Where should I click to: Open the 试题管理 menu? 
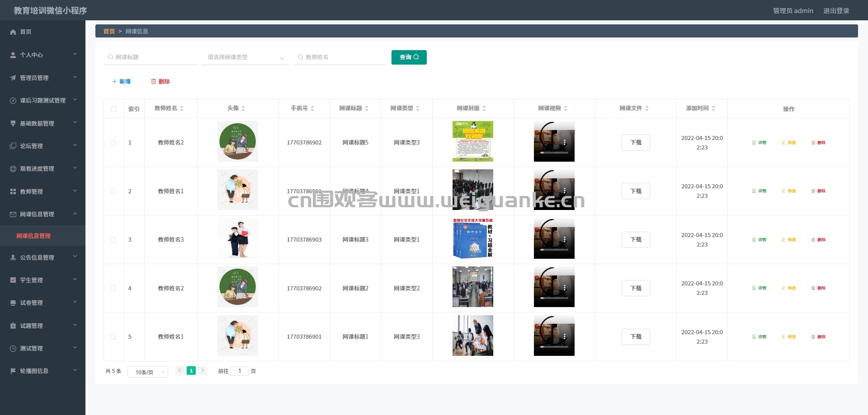coord(42,326)
